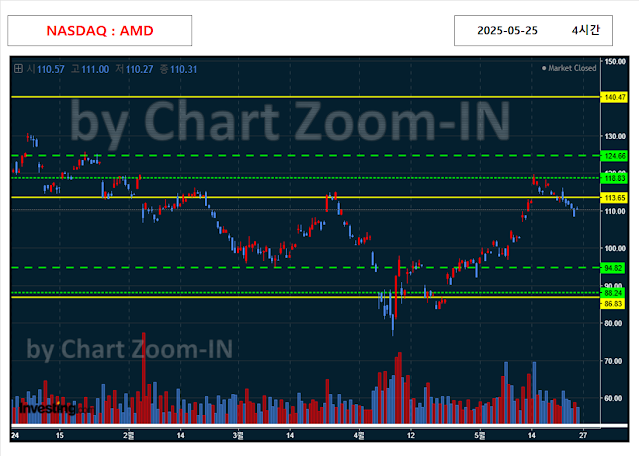The image size is (639, 456).
Task: Select the 124.66 green price label
Action: (615, 156)
